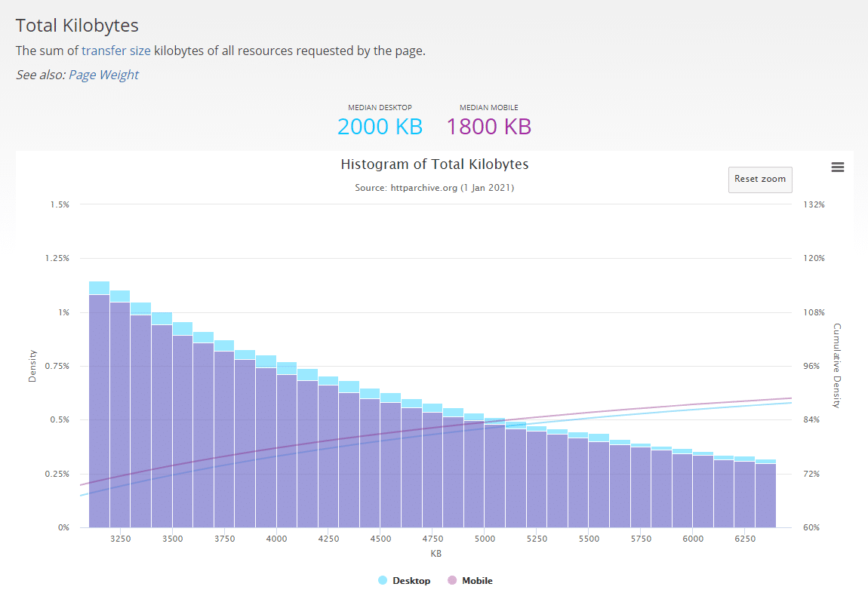Toggle the Desktop series legend label
Screen dimensions: 868x599
(411, 581)
